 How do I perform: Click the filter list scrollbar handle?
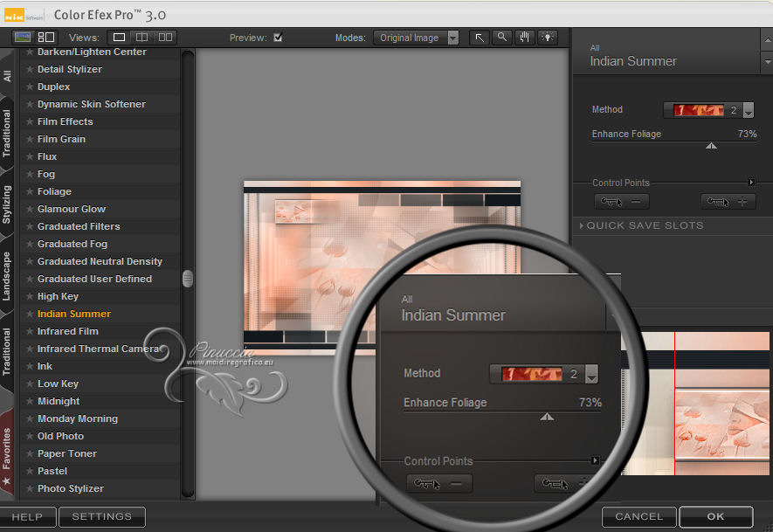tap(187, 278)
